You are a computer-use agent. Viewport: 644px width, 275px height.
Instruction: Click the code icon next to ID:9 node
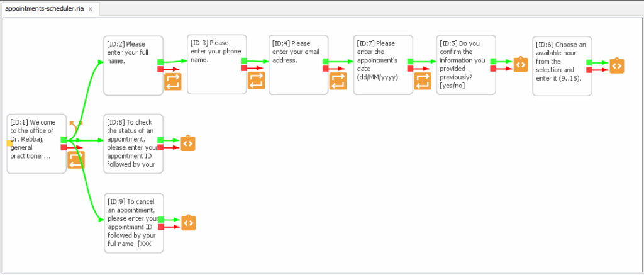pyautogui.click(x=189, y=222)
